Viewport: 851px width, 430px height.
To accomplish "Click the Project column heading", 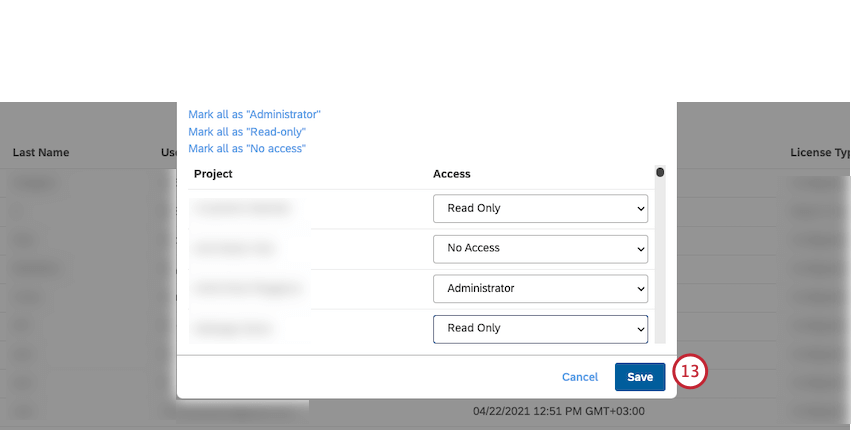I will (x=213, y=174).
